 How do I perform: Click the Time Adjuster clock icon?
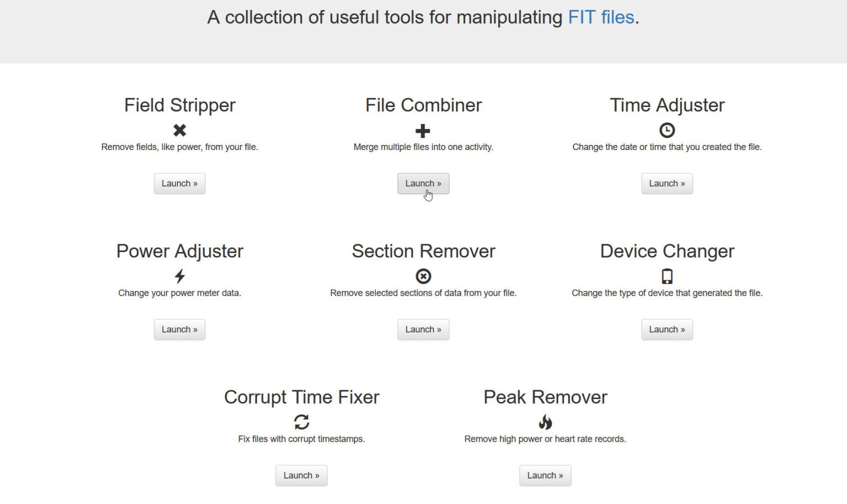(x=667, y=130)
